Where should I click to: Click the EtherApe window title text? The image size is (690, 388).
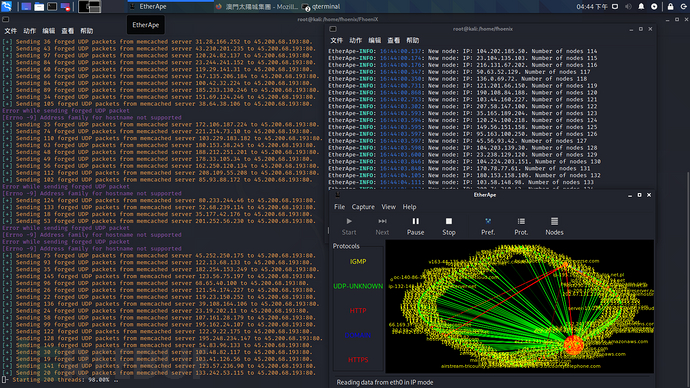[x=484, y=195]
